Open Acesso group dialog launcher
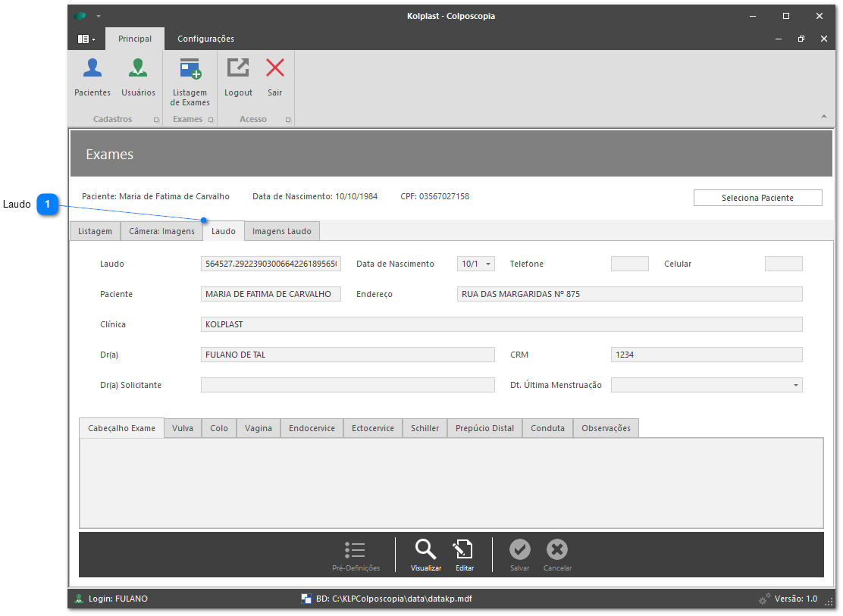The height and width of the screenshot is (616, 843). pyautogui.click(x=288, y=120)
